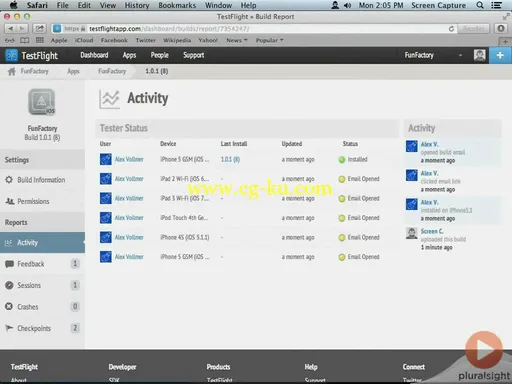The width and height of the screenshot is (512, 384).
Task: Reload the page with refresh icon
Action: coord(451,29)
